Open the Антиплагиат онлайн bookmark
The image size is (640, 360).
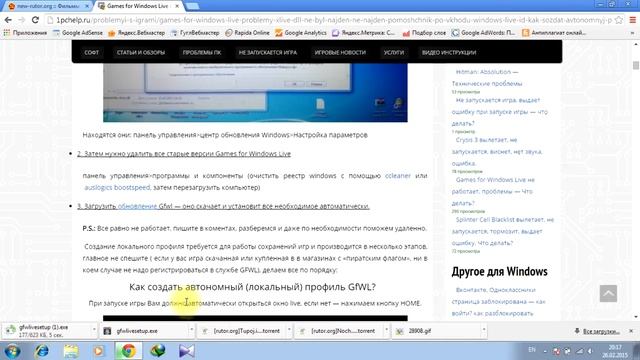pyautogui.click(x=554, y=33)
